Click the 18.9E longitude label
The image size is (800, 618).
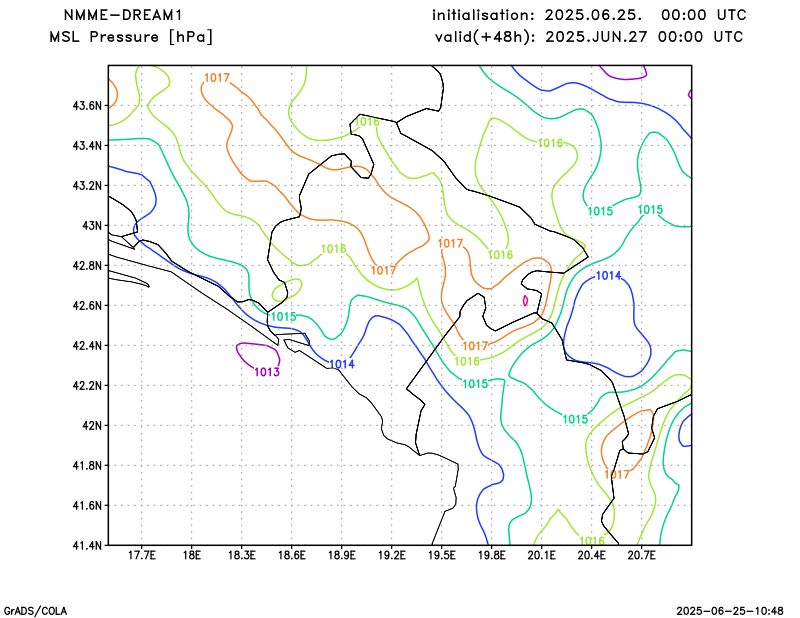click(342, 555)
